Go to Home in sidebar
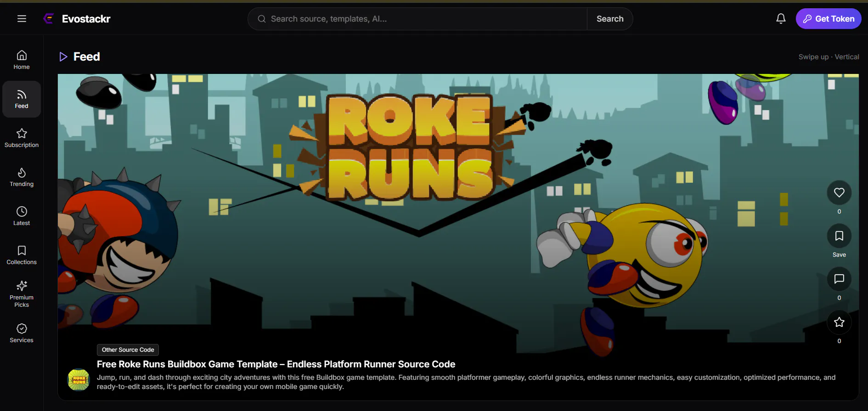Image resolution: width=868 pixels, height=411 pixels. pos(22,60)
